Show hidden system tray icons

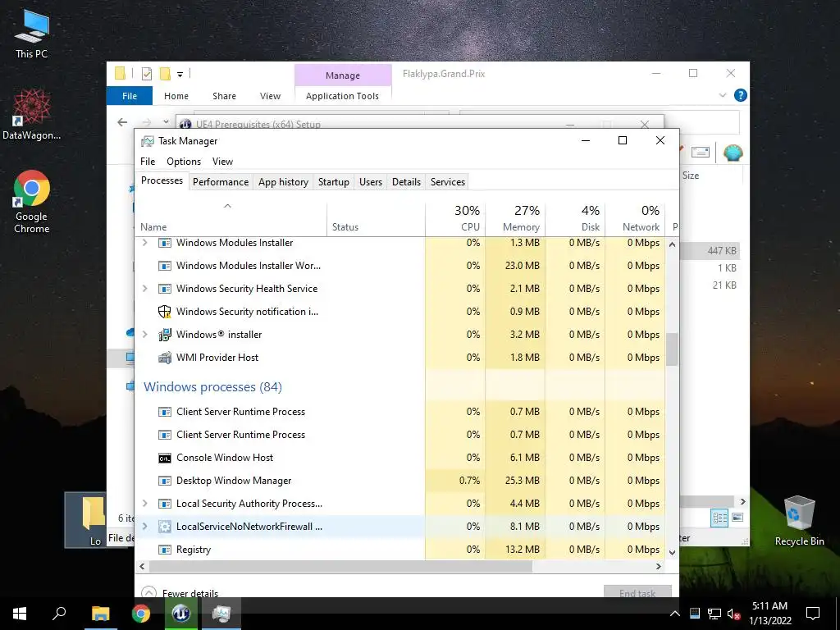[675, 614]
